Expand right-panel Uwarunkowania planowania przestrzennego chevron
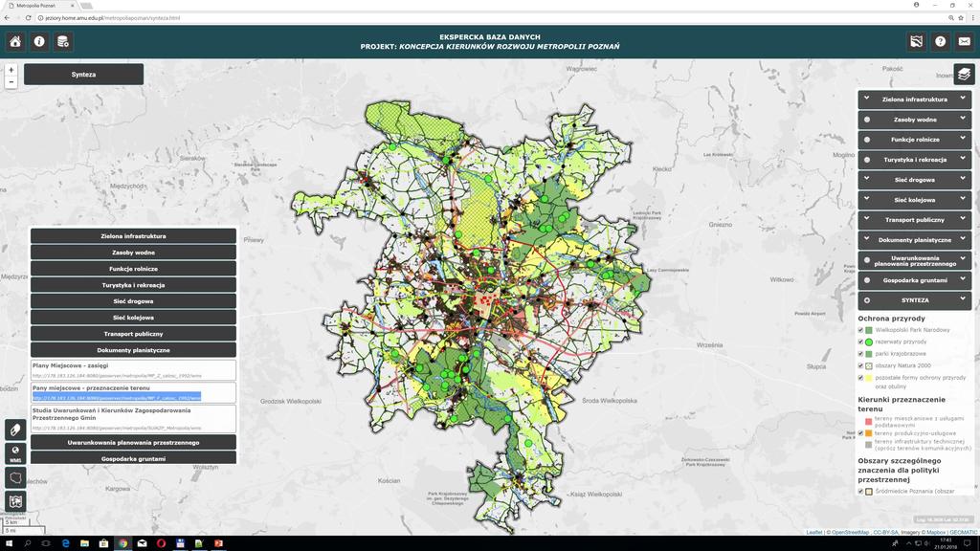This screenshot has width=980, height=551. [963, 258]
